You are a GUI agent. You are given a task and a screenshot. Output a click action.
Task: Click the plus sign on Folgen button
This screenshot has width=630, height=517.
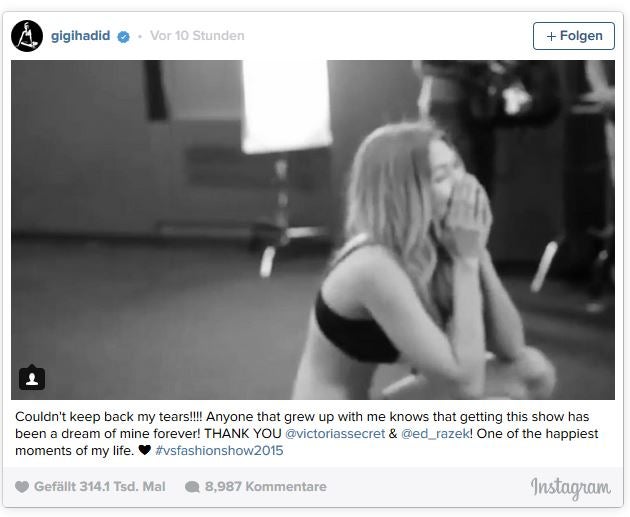point(551,36)
